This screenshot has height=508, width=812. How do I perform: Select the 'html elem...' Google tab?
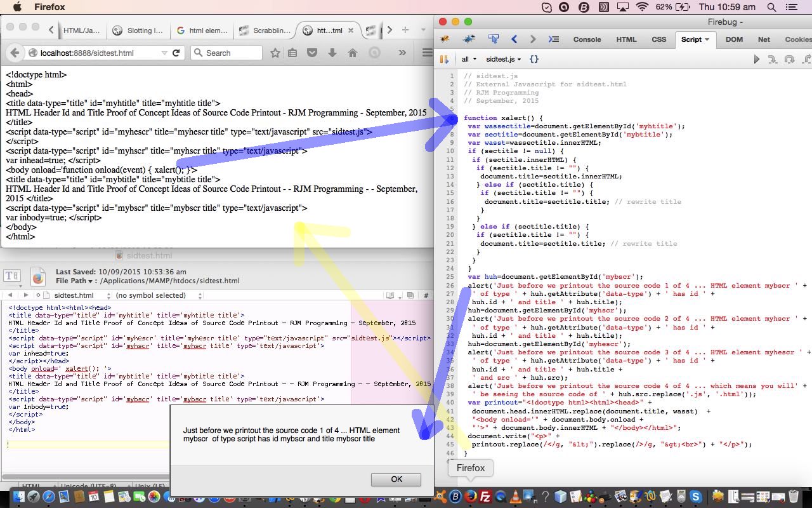click(202, 30)
